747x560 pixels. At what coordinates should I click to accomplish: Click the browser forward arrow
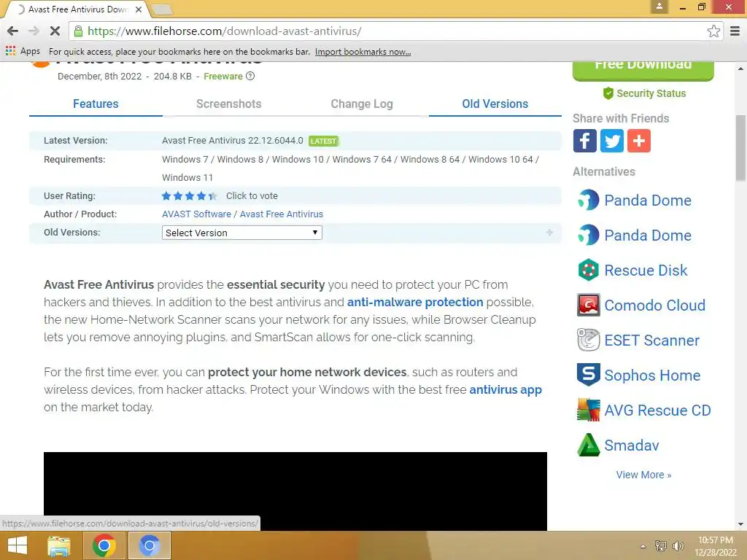click(34, 31)
